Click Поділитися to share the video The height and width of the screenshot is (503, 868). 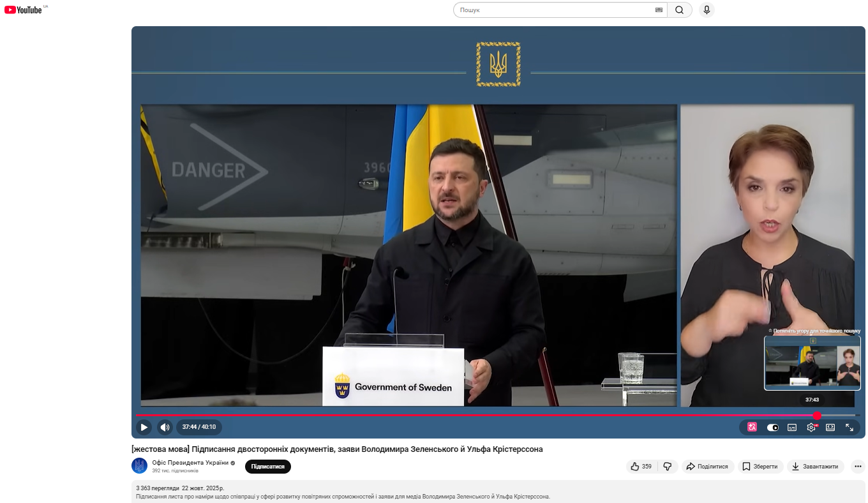click(x=707, y=467)
